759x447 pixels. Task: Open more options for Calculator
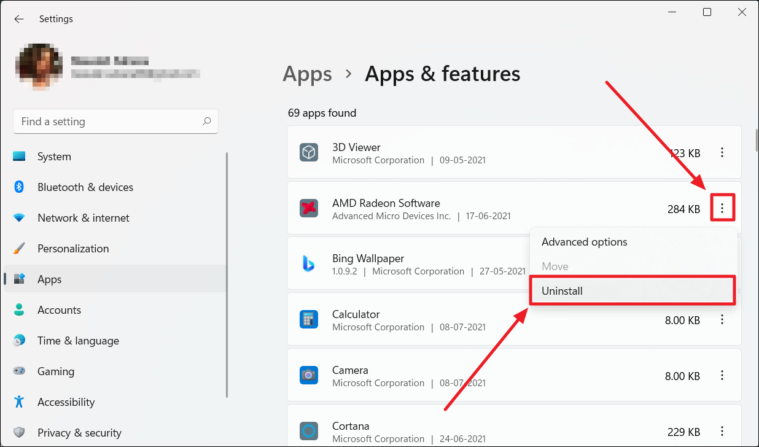pos(722,320)
